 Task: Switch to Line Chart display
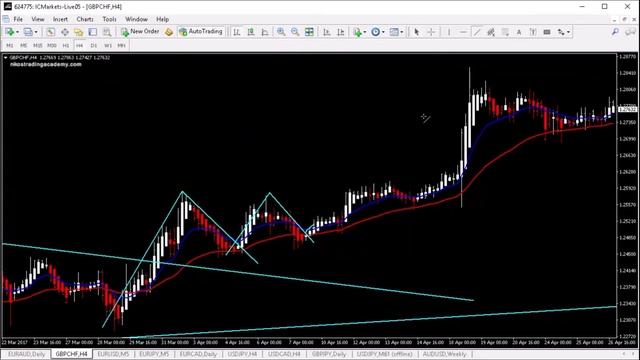pos(265,32)
